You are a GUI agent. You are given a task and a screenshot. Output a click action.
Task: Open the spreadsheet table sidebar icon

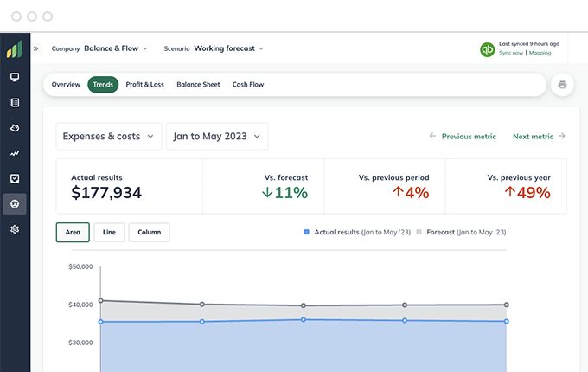[15, 102]
